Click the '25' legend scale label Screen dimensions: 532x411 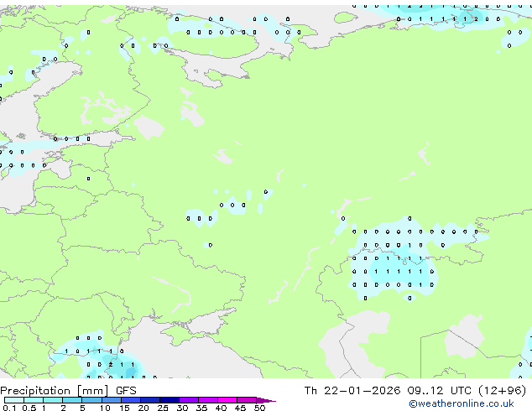click(163, 408)
